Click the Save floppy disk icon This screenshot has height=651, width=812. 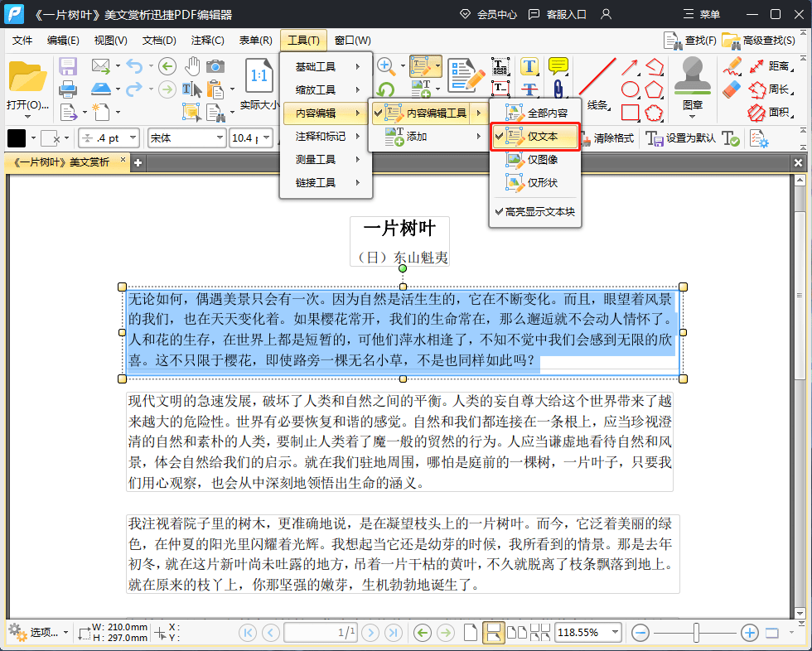pos(68,67)
